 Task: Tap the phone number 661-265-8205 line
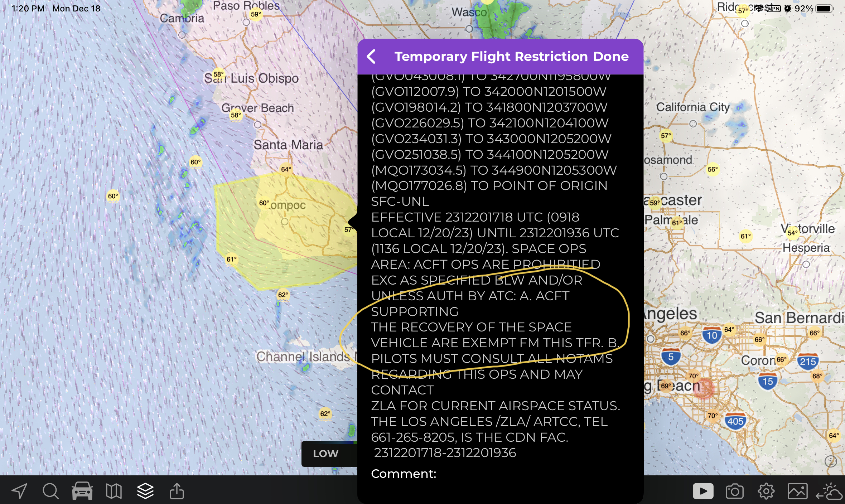(469, 437)
